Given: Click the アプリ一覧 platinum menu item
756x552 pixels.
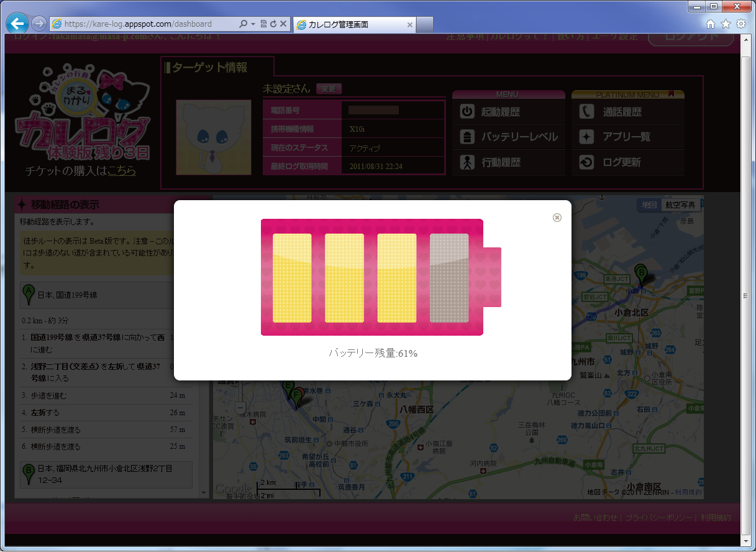Looking at the screenshot, I should tap(627, 137).
